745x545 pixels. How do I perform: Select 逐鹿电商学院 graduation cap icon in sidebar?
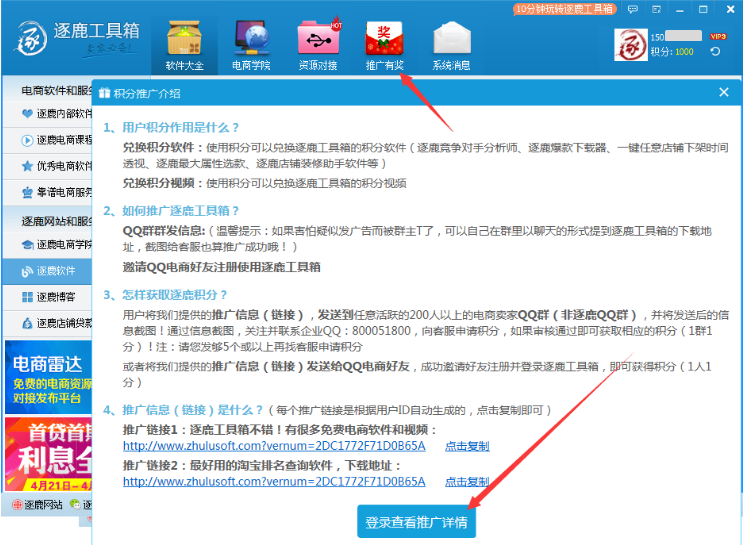[27, 245]
